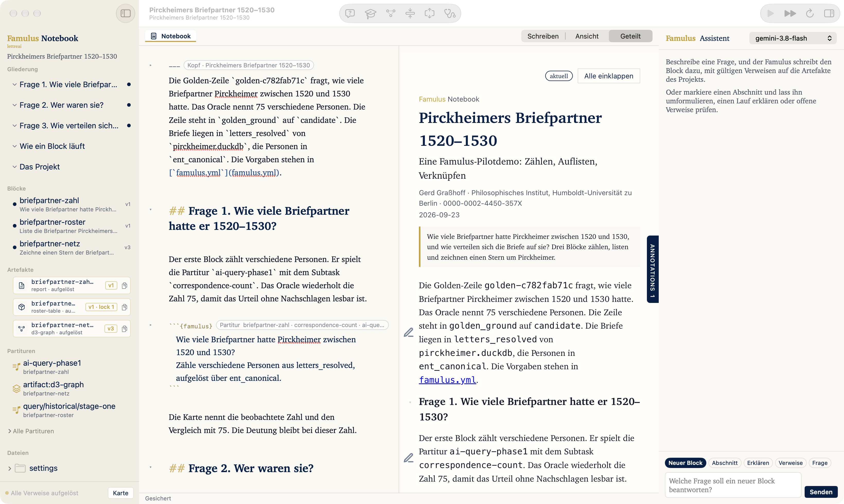Click the circular reload arrow icon
The image size is (844, 504).
[x=810, y=13]
